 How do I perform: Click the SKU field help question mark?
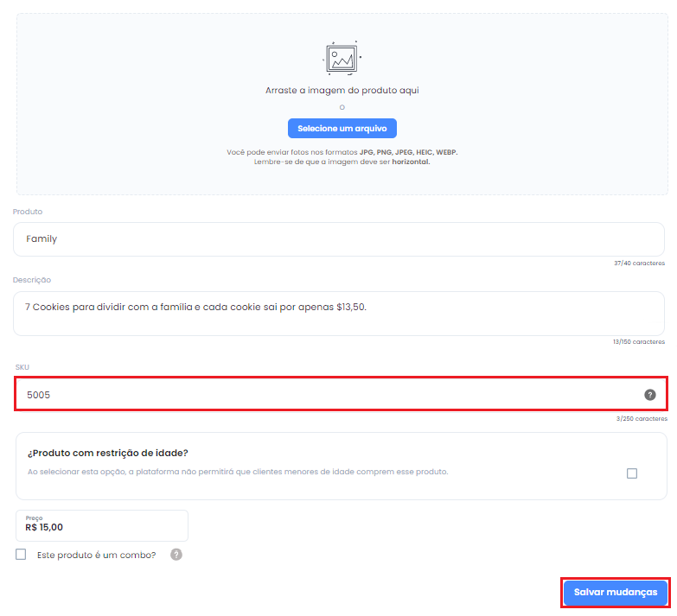pyautogui.click(x=650, y=395)
